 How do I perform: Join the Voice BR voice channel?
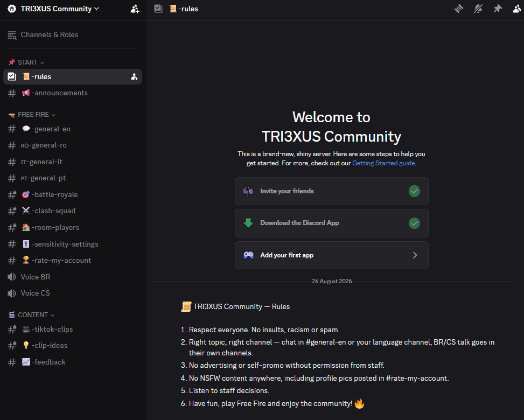click(73, 277)
